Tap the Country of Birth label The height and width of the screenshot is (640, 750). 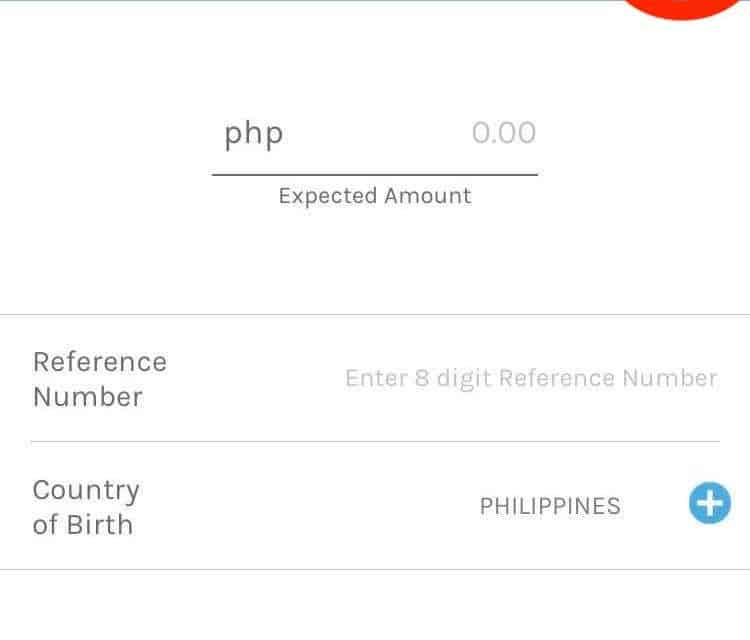pos(86,507)
